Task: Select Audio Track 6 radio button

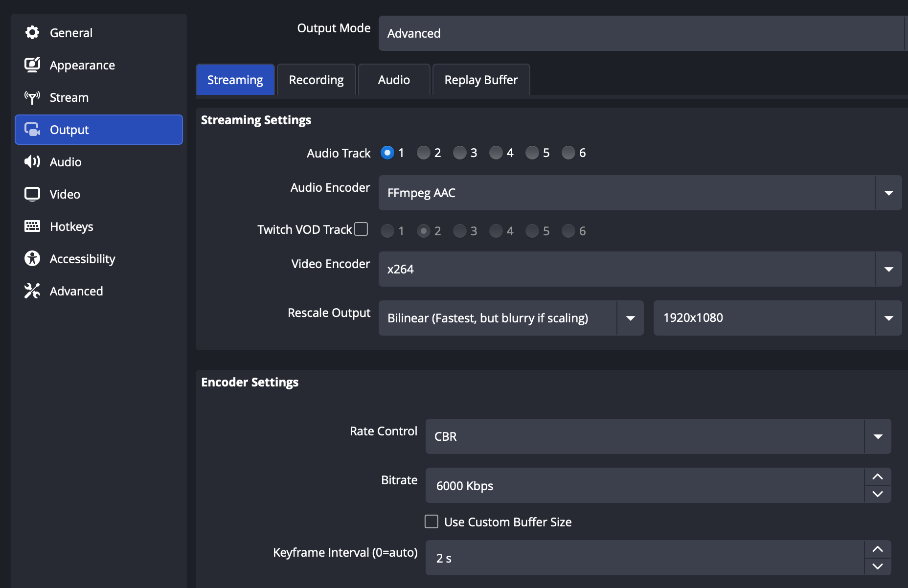Action: (x=568, y=153)
